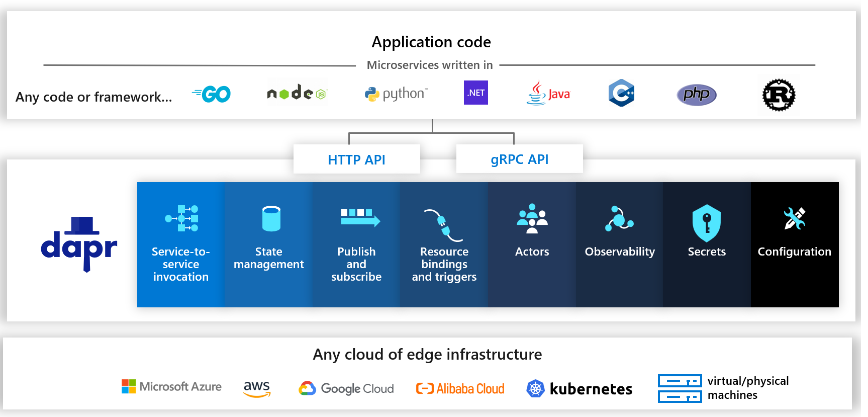Click the dapr logo
The image size is (868, 417).
(x=79, y=244)
